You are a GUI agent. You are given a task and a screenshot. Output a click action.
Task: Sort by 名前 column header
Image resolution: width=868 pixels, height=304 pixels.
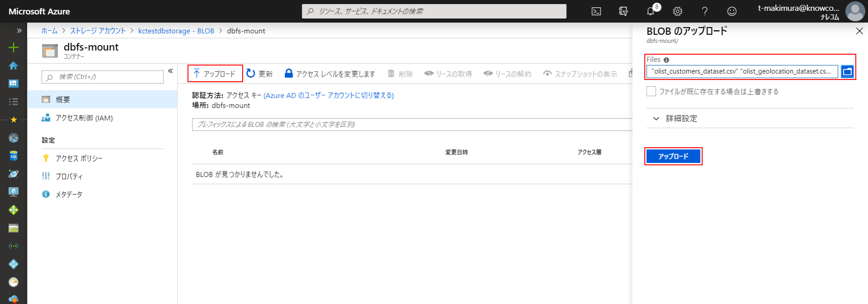coord(218,152)
